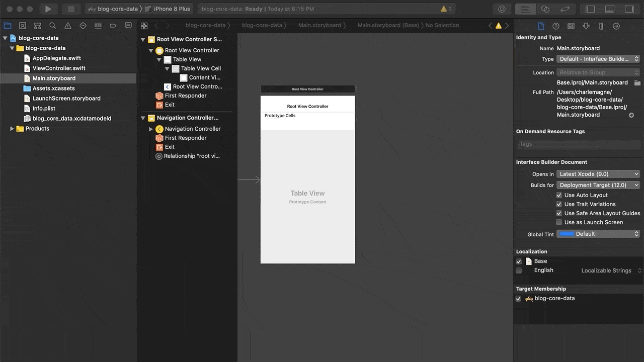The width and height of the screenshot is (644, 362).
Task: Click the jump bar issue warning icon
Action: tap(499, 26)
